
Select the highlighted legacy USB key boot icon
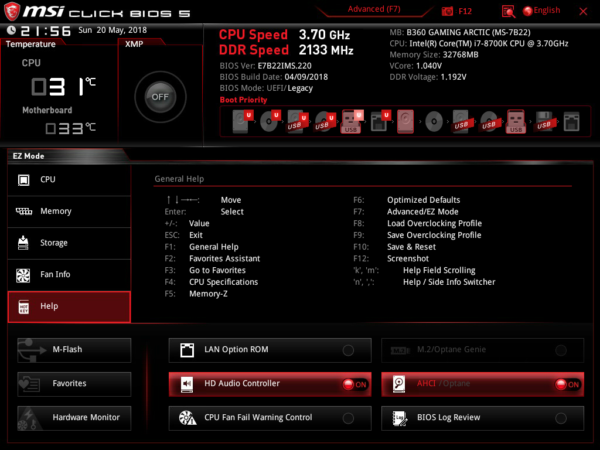(x=516, y=122)
